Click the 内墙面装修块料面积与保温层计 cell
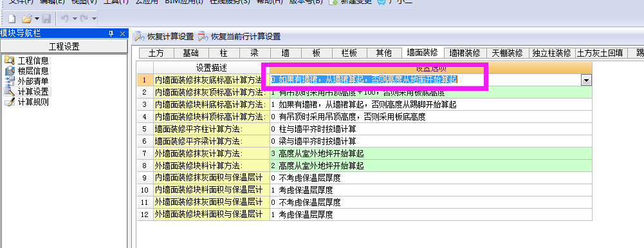 pyautogui.click(x=212, y=191)
